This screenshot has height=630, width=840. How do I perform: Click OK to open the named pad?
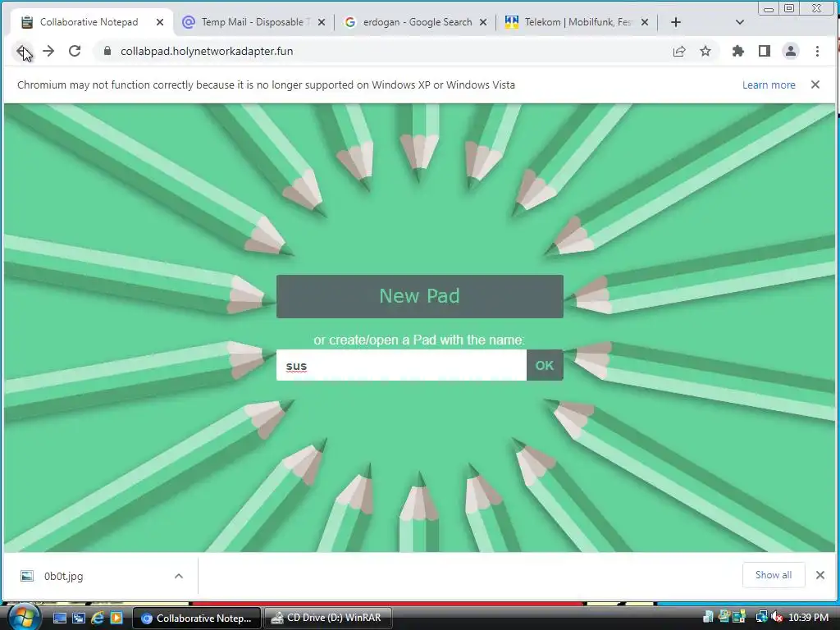pos(545,365)
